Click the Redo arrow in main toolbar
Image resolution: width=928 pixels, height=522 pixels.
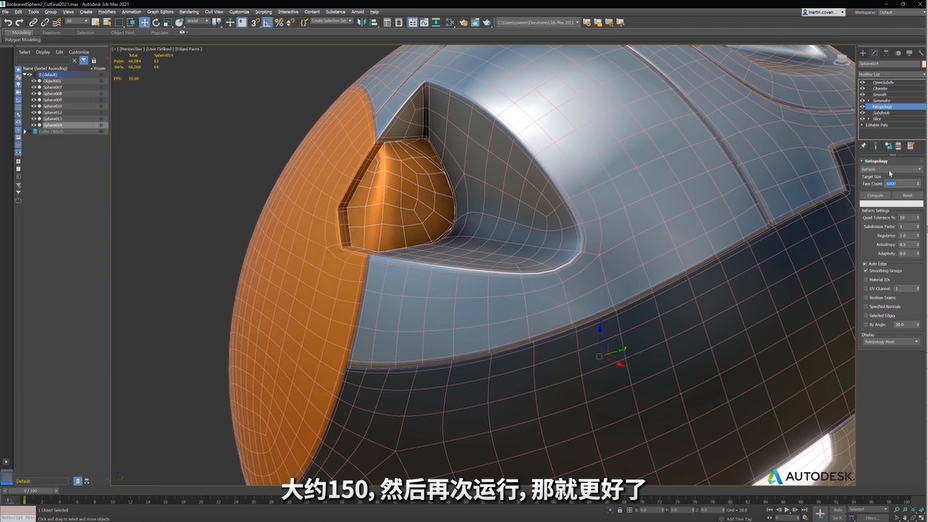(x=19, y=22)
